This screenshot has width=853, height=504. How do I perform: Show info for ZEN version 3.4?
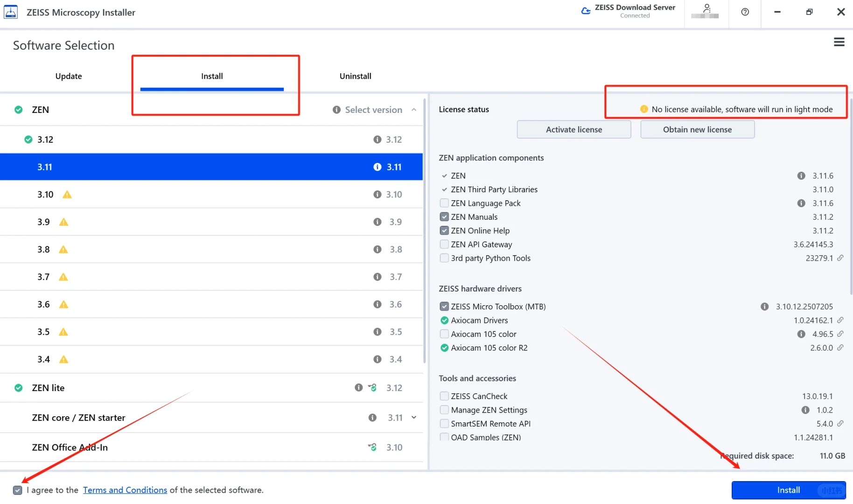tap(377, 359)
